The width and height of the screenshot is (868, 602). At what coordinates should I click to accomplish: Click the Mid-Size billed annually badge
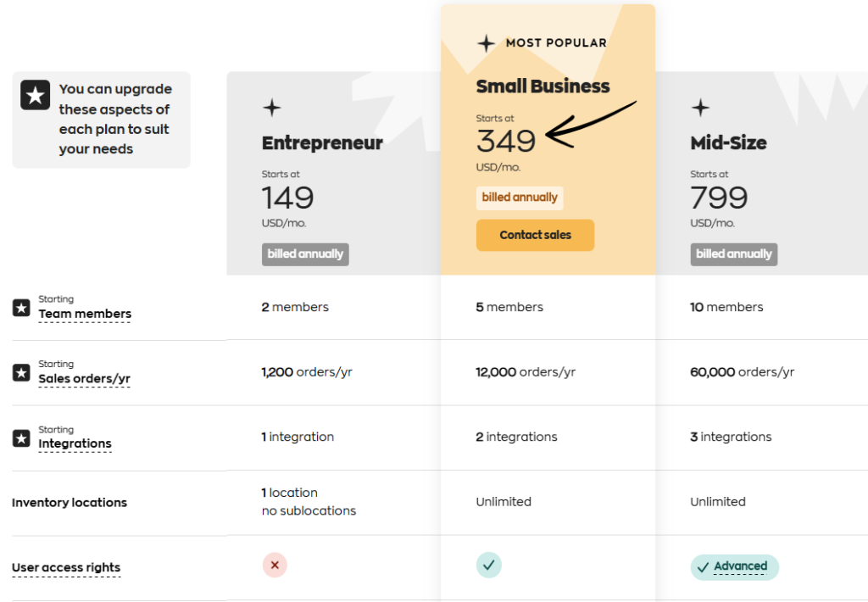tap(734, 254)
